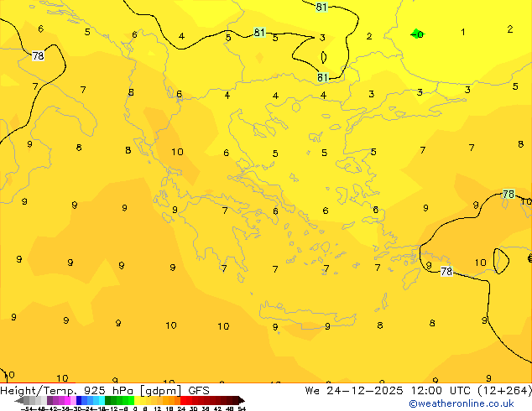
Task: Click the '54' label on the color scale
Action: (x=242, y=408)
